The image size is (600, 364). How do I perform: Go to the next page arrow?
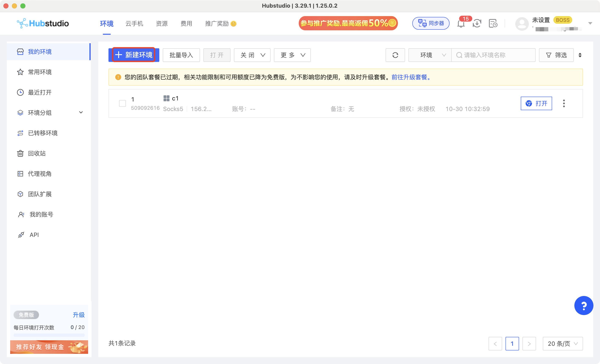[529, 343]
